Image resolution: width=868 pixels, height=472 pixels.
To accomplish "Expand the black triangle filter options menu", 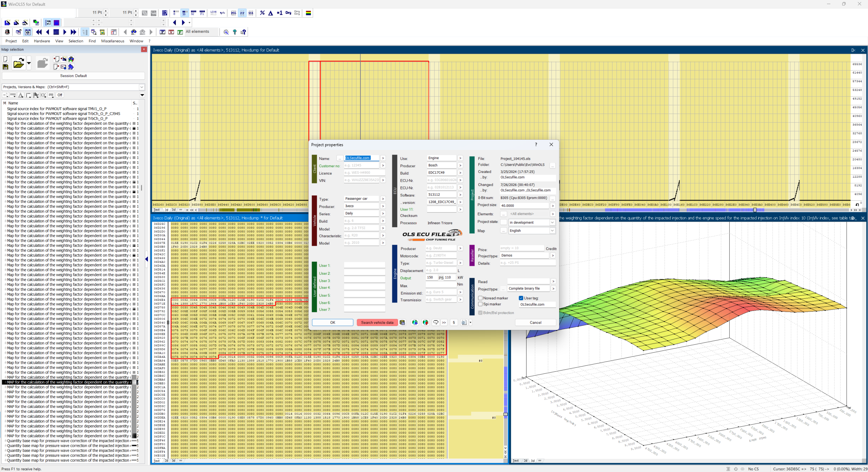I will pos(142,95).
